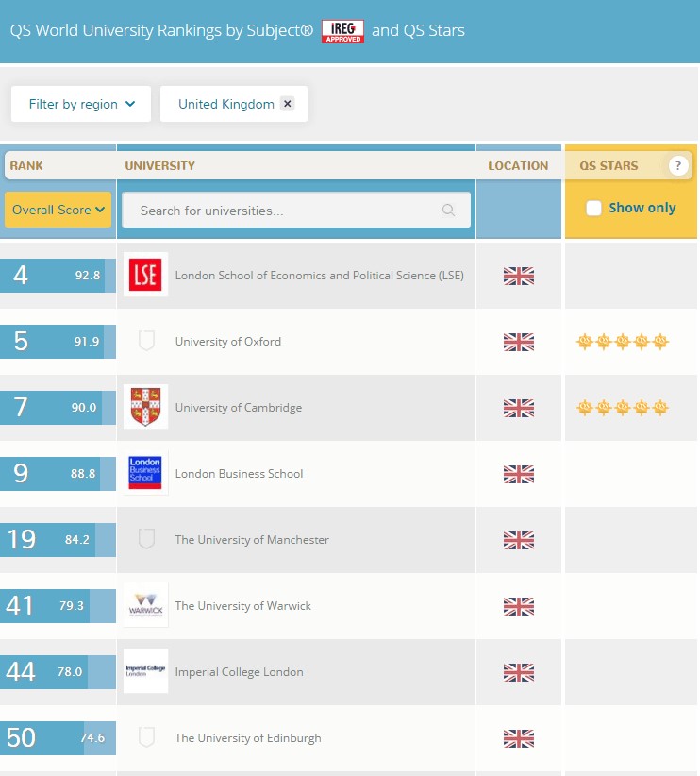Expand the Overall Score dropdown
Image resolution: width=700 pixels, height=776 pixels.
coord(58,210)
